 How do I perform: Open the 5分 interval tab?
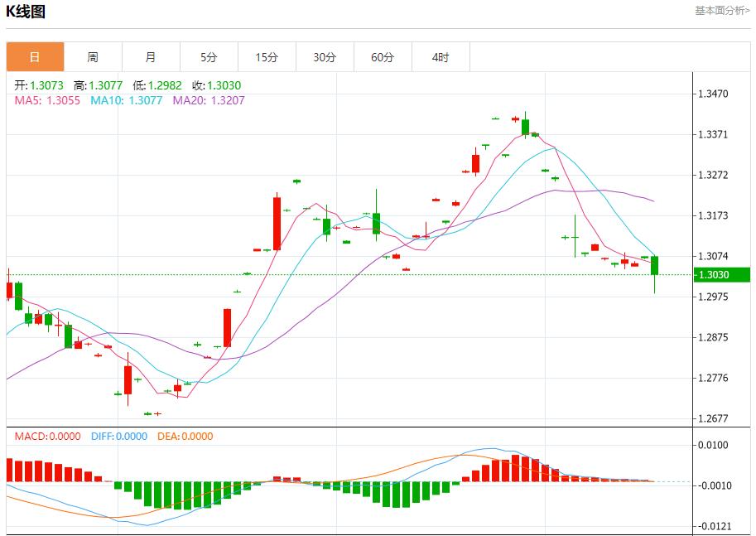click(209, 57)
